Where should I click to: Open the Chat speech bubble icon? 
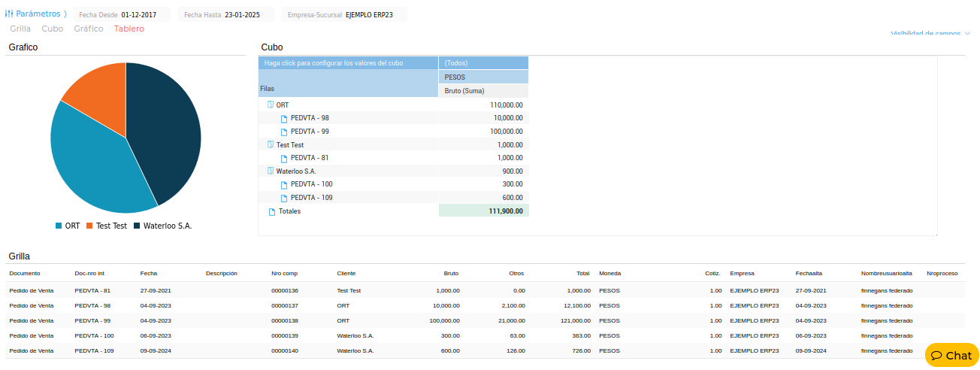[x=937, y=356]
